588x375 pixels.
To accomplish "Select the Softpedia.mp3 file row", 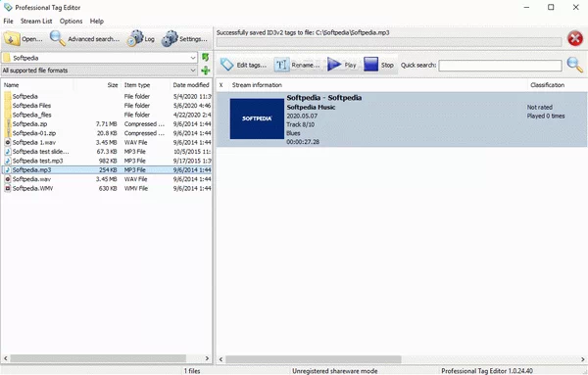I will [107, 170].
